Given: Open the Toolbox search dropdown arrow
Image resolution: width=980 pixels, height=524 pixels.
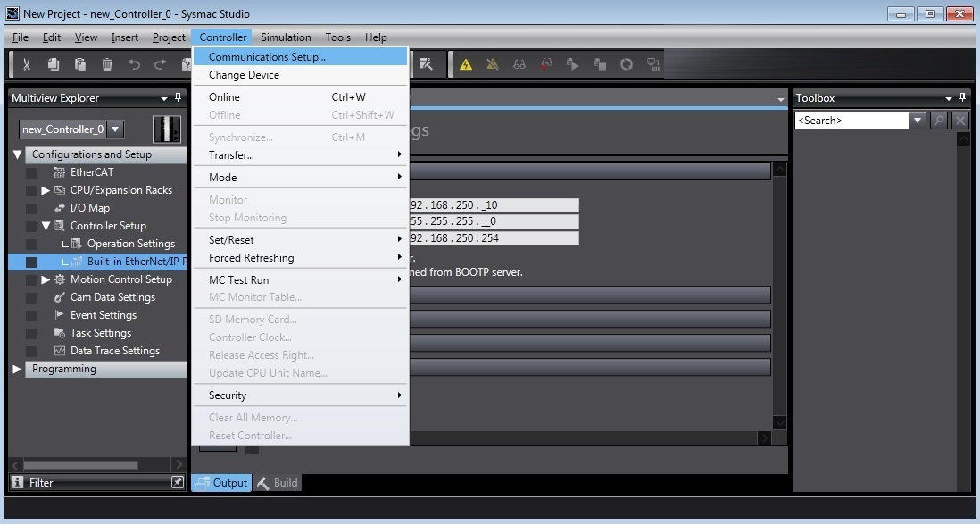Looking at the screenshot, I should pyautogui.click(x=918, y=120).
